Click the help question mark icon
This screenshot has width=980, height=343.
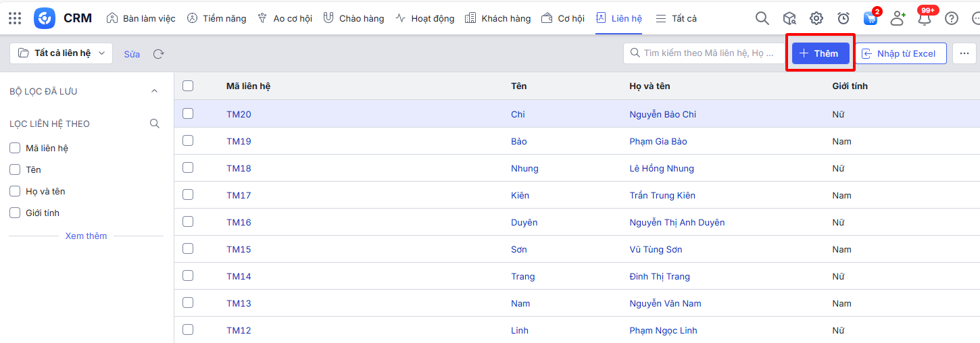[x=952, y=18]
